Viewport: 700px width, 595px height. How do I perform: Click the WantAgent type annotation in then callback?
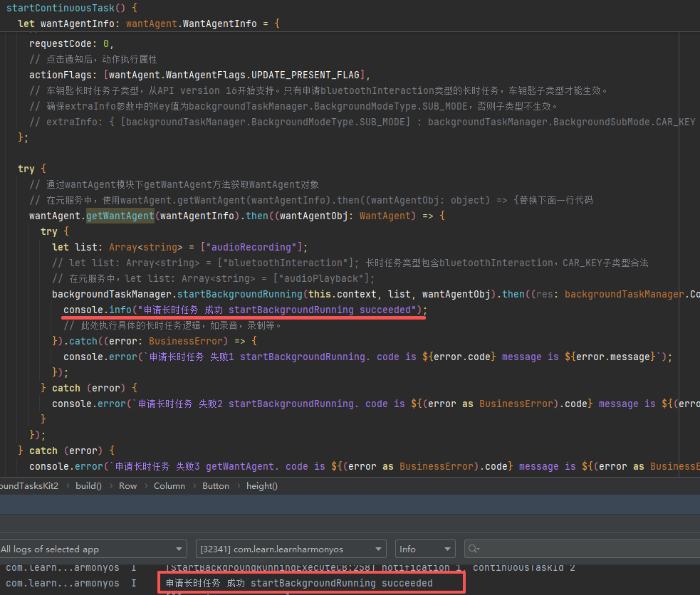(385, 216)
